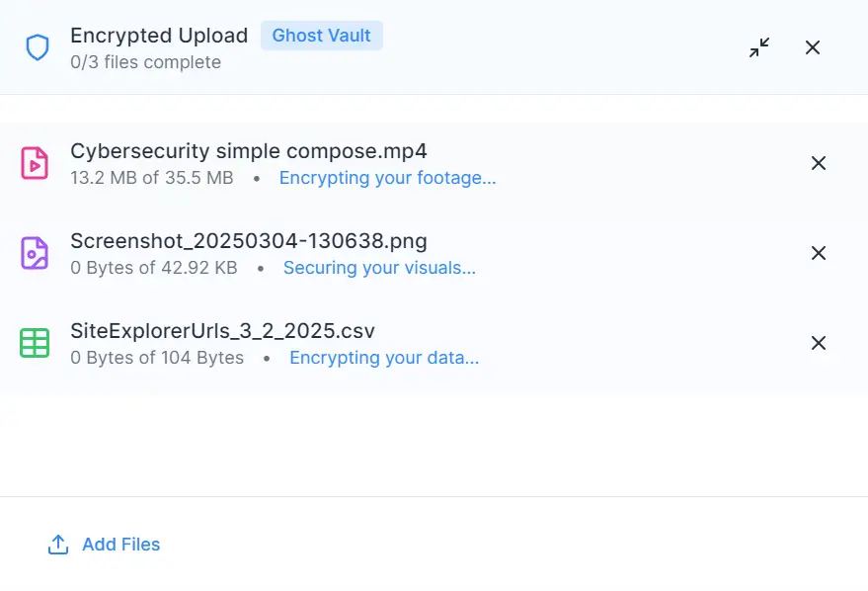This screenshot has width=868, height=591.
Task: Close the Encrypted Upload panel
Action: point(813,47)
